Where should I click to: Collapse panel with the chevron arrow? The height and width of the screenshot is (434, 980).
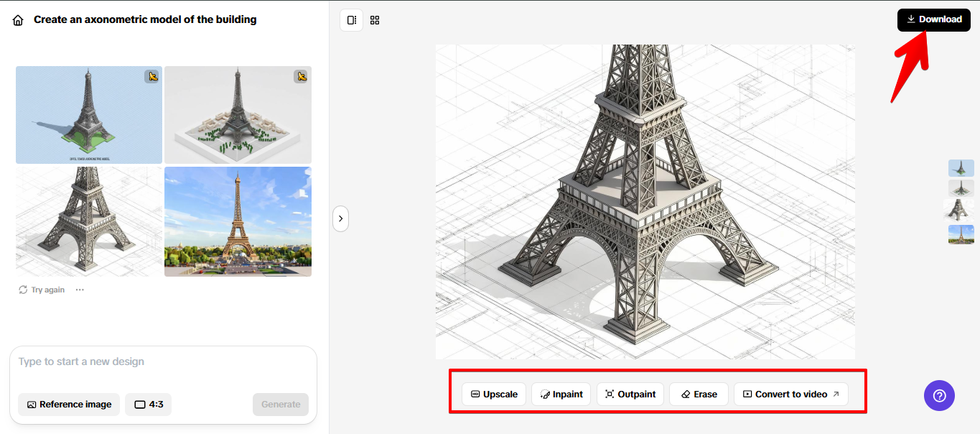[340, 218]
